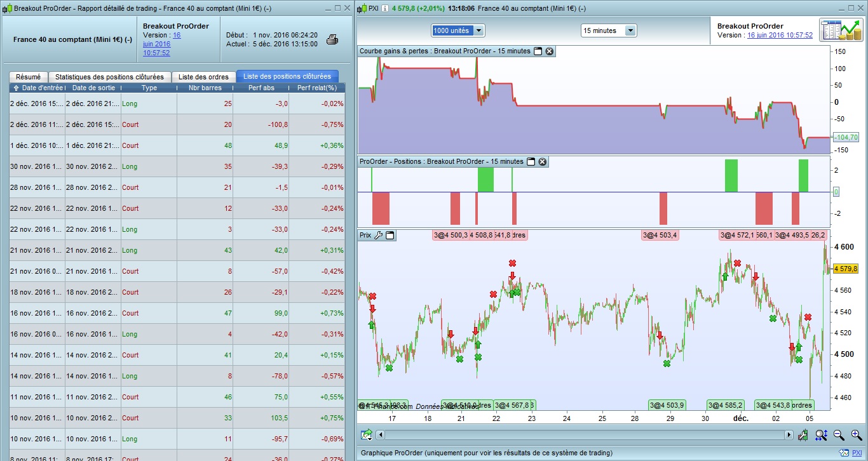Maximize the ProOrder Positions panel

531,162
